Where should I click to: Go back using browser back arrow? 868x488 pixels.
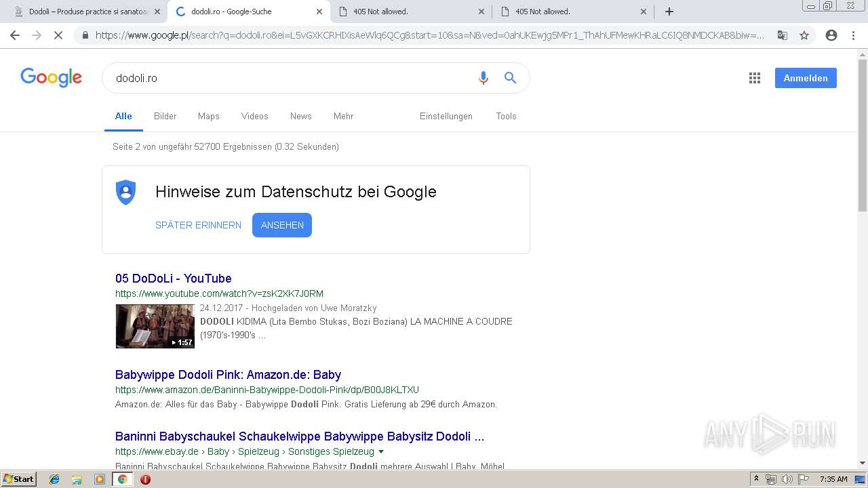(x=15, y=35)
